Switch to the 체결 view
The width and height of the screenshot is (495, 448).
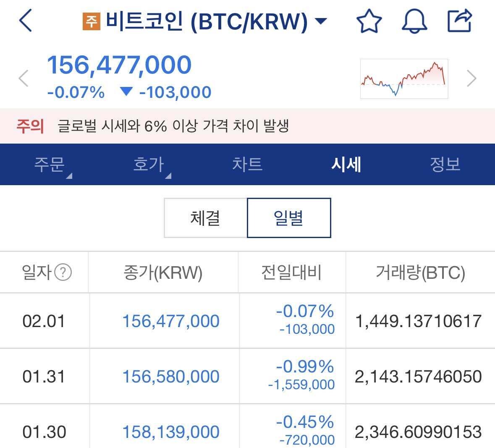(205, 218)
